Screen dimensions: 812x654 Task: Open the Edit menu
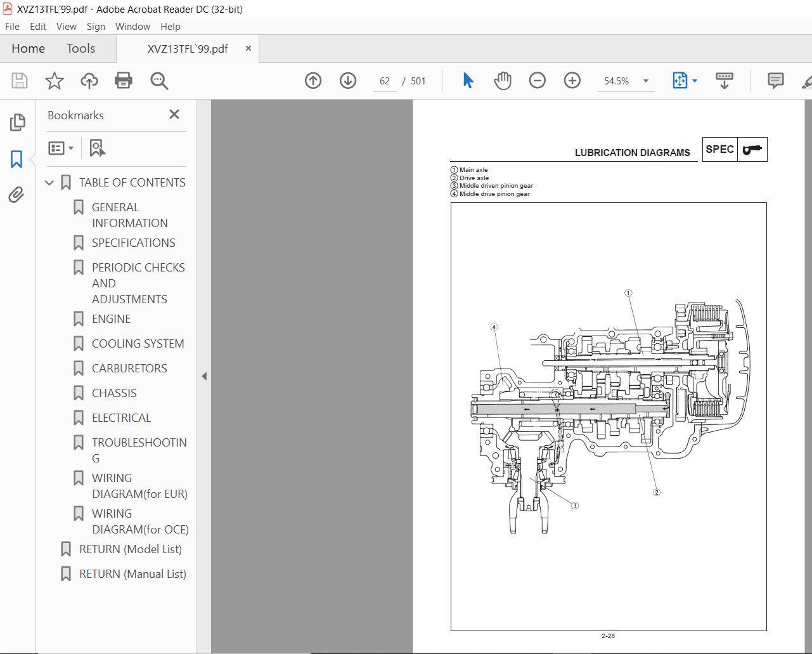[x=38, y=26]
